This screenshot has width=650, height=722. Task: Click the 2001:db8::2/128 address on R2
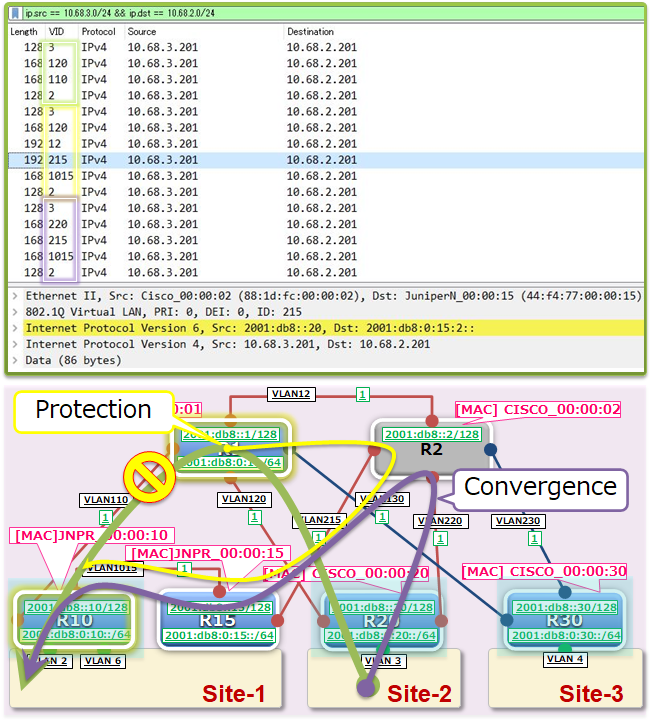point(432,434)
